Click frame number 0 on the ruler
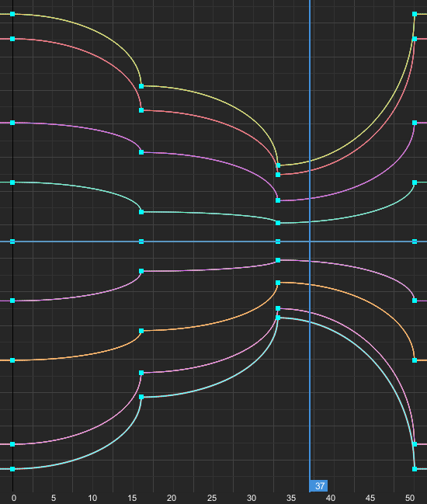The height and width of the screenshot is (504, 427). (14, 498)
